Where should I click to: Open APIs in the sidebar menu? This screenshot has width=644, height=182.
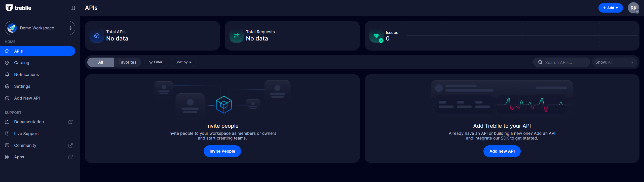coord(38,51)
